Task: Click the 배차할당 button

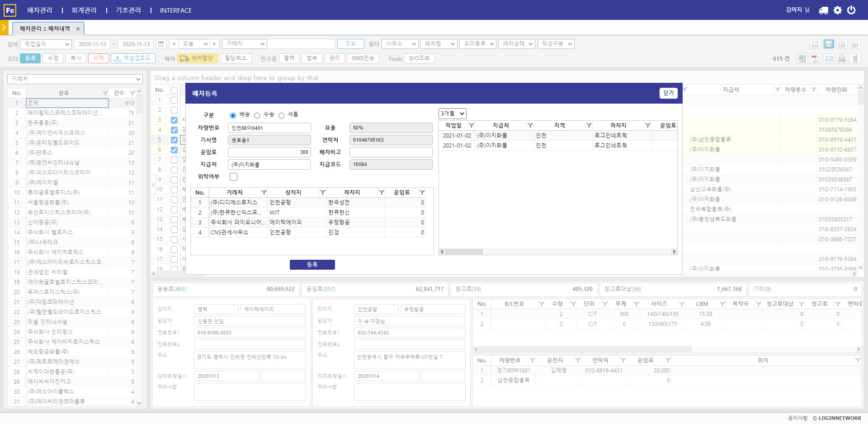Action: tap(198, 58)
